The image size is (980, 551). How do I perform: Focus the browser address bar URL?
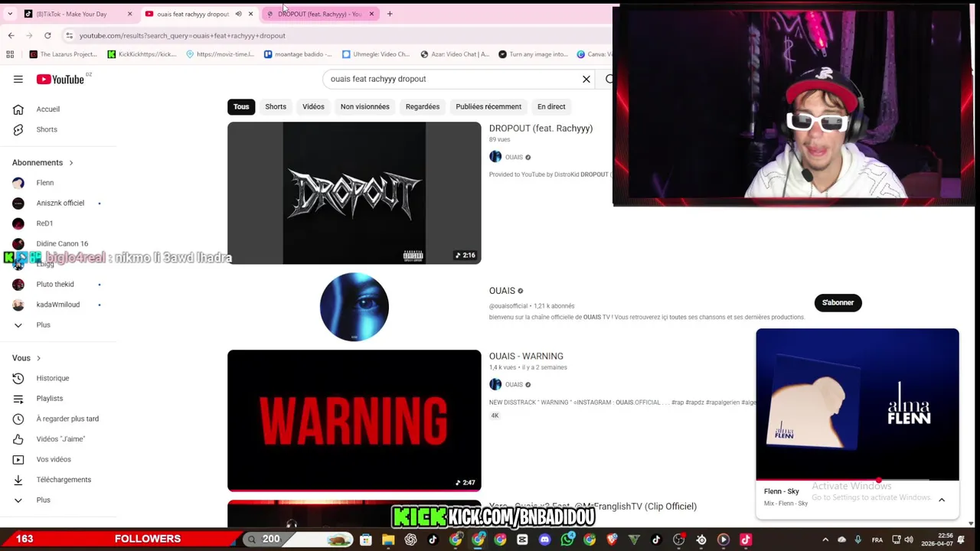point(182,35)
